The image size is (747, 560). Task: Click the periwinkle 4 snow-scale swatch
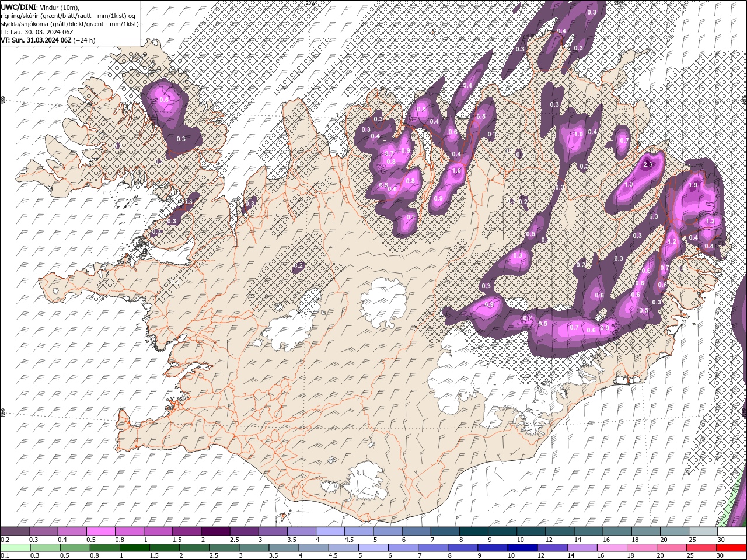pos(330,531)
